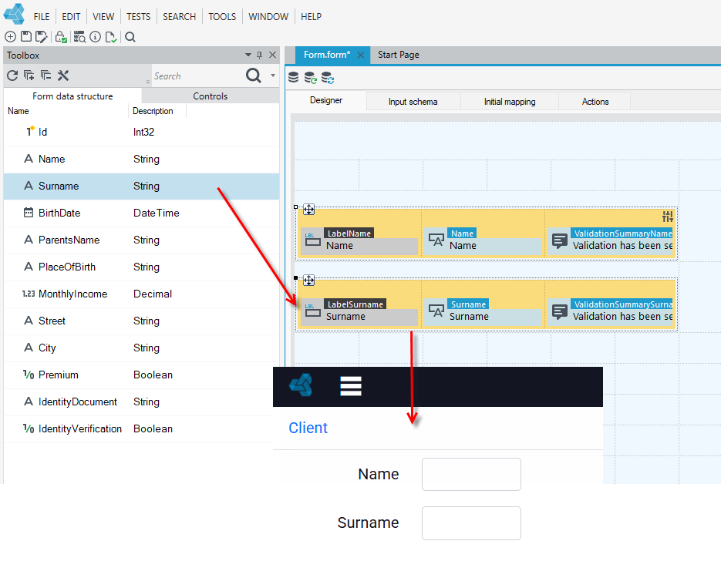Screen dimensions: 721x588
Task: Refresh the Toolbox panel
Action: pos(12,76)
